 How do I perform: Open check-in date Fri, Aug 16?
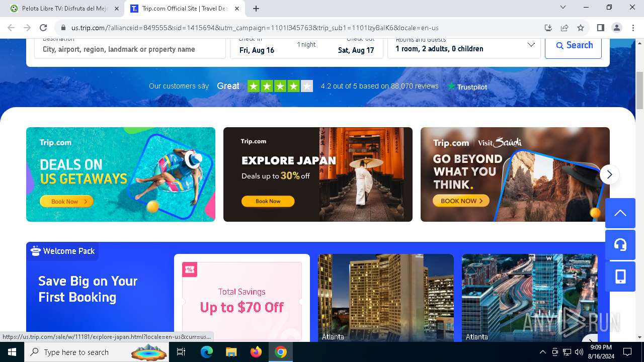click(x=257, y=50)
